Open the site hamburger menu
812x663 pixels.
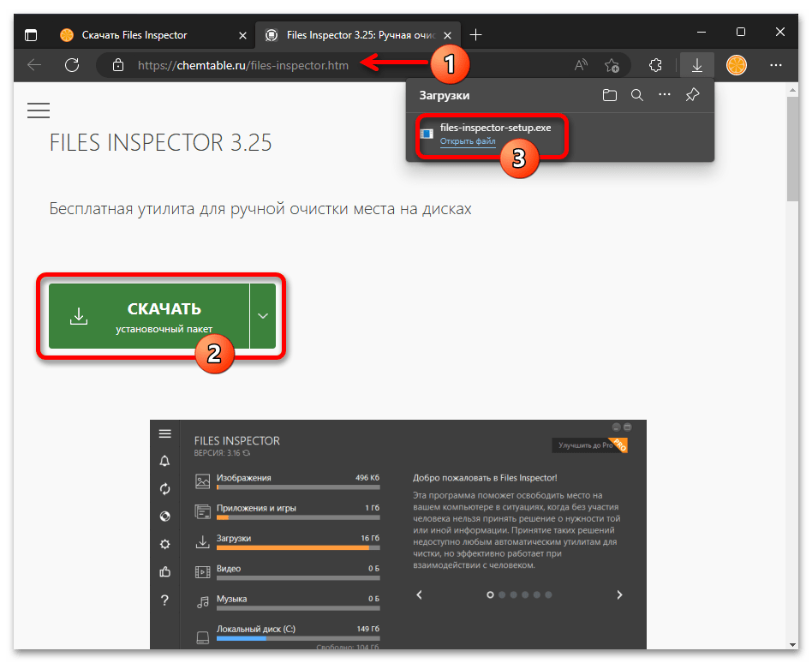(39, 110)
